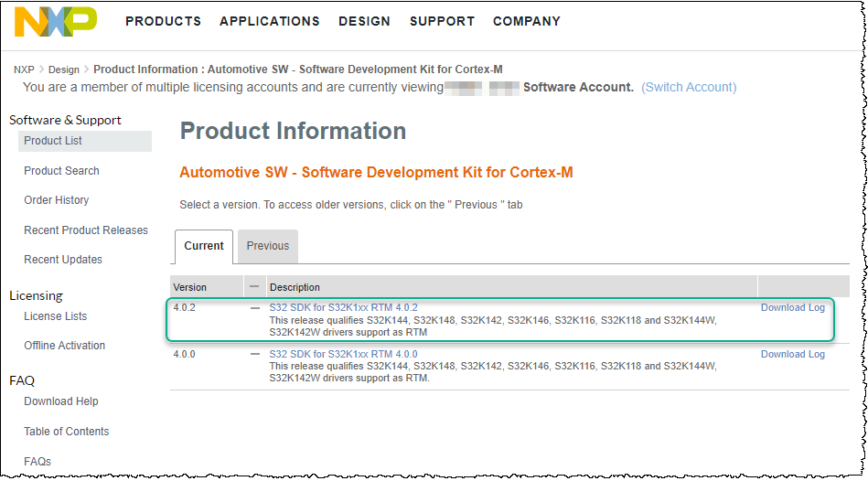Go to Product Search in sidebar
The image size is (868, 481).
(61, 171)
